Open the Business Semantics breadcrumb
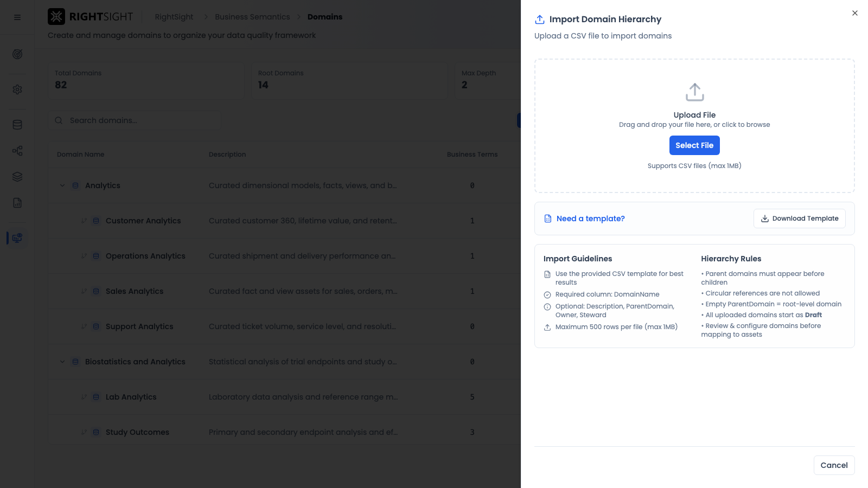This screenshot has height=488, width=868. click(x=252, y=17)
